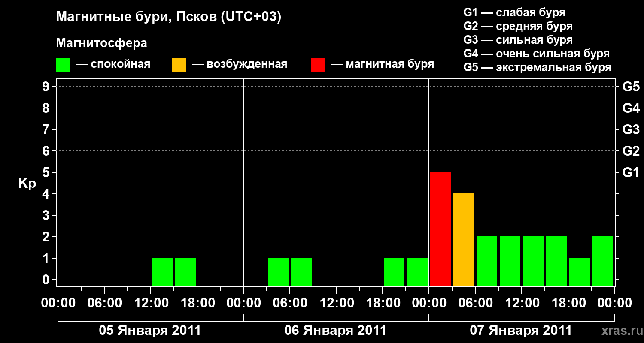
Task: Open the xras.ru watermark link
Action: click(620, 331)
